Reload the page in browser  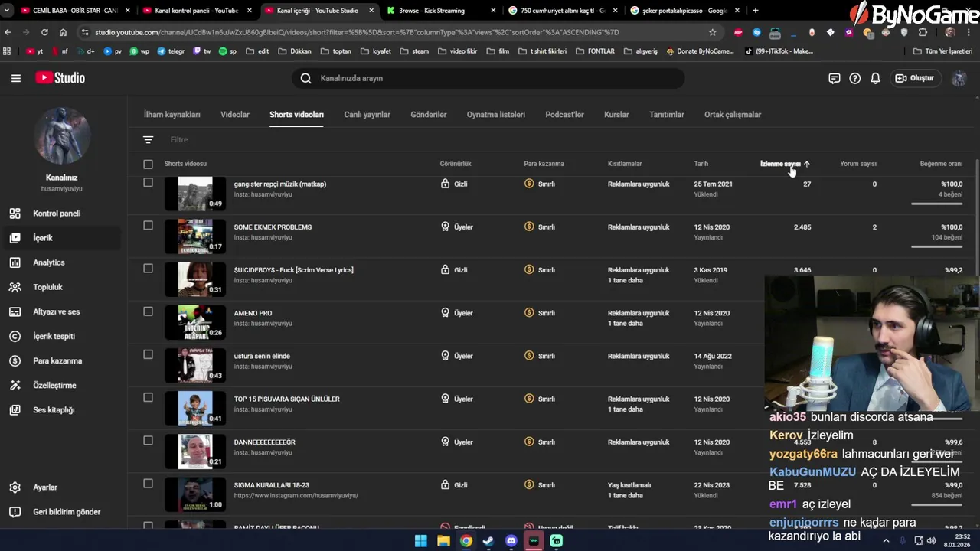coord(44,32)
